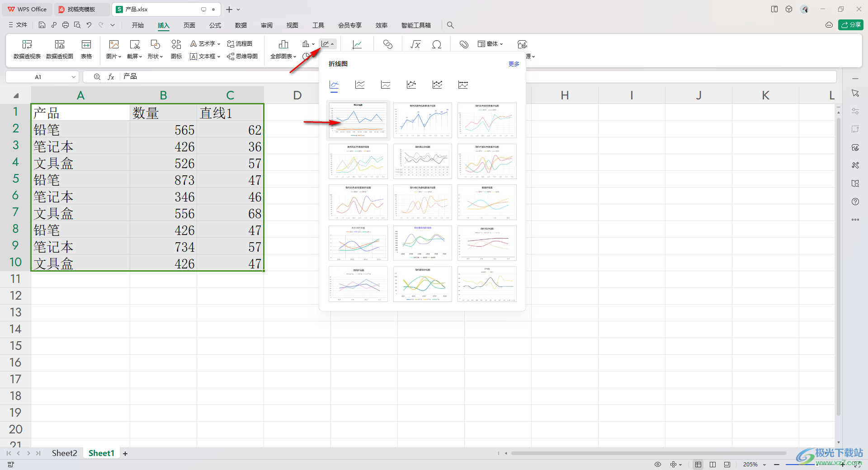
Task: Insert a hyperlink with the link icon
Action: tap(388, 44)
